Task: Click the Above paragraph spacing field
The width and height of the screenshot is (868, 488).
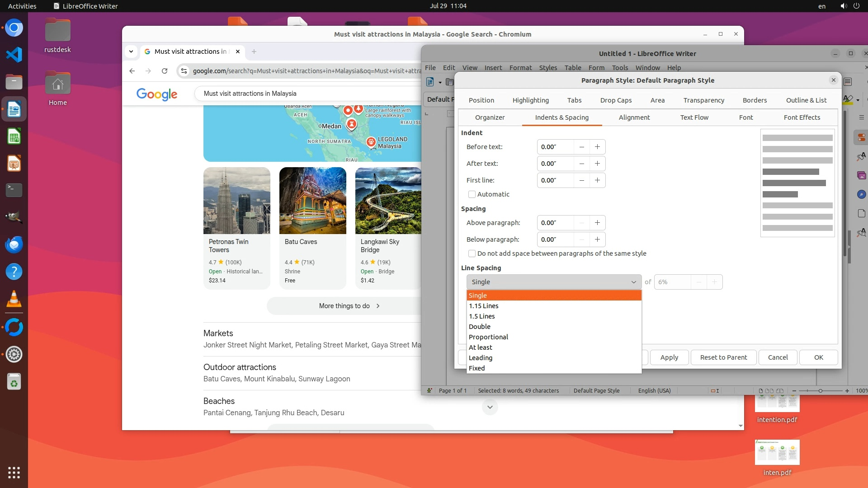Action: [555, 223]
